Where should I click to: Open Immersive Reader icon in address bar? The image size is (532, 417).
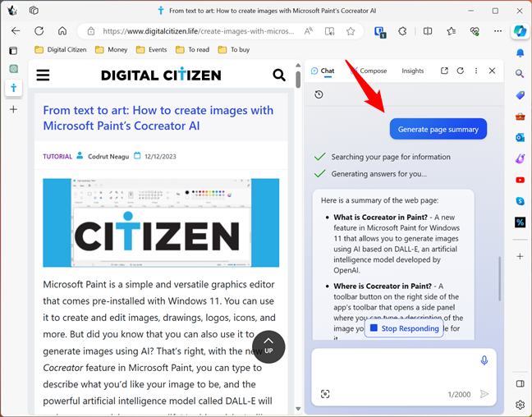tap(329, 31)
